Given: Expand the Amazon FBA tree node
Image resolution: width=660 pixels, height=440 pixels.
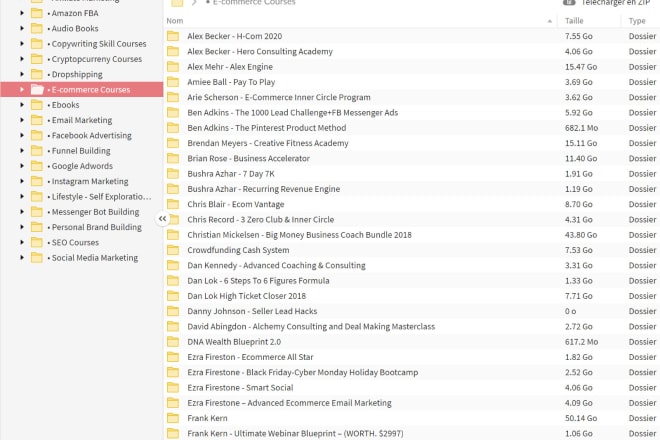Looking at the screenshot, I should [22, 13].
